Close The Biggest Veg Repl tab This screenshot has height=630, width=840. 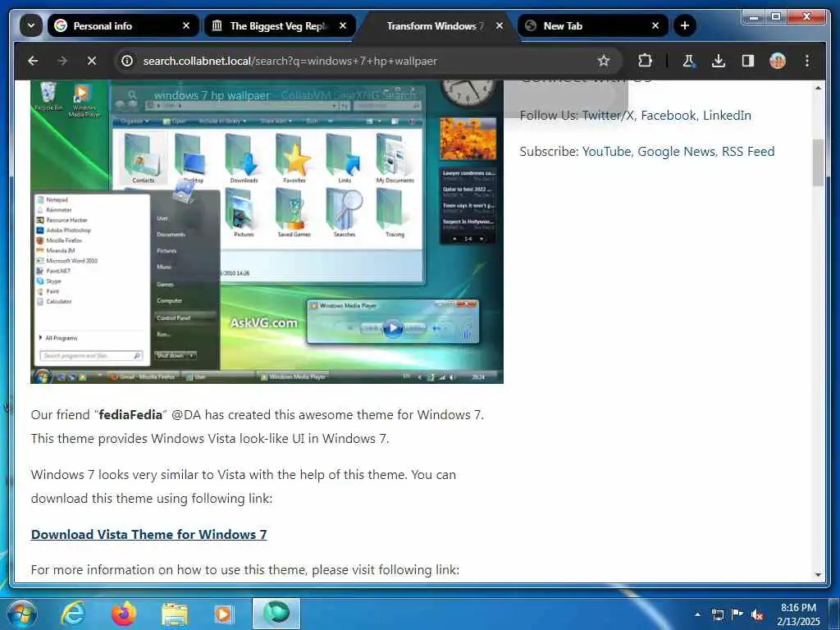343,25
